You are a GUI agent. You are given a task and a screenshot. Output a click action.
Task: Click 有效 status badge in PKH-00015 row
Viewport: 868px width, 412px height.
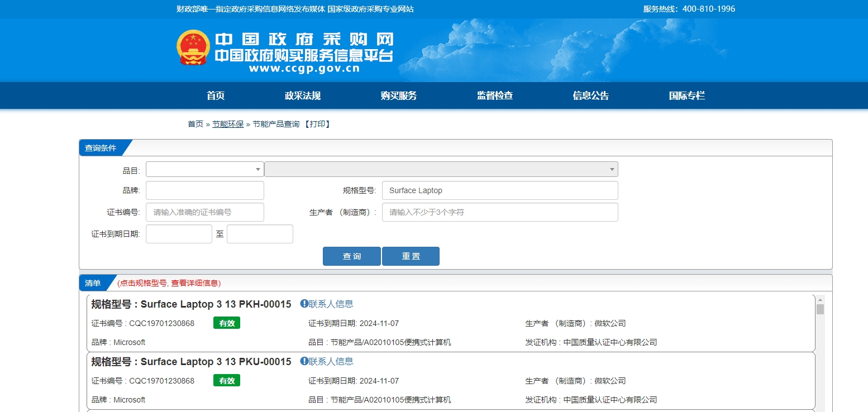pyautogui.click(x=227, y=323)
